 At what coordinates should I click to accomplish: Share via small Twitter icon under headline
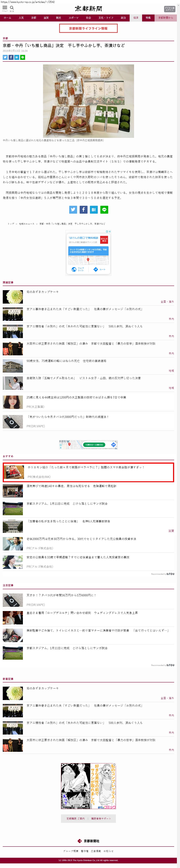coord(5,57)
